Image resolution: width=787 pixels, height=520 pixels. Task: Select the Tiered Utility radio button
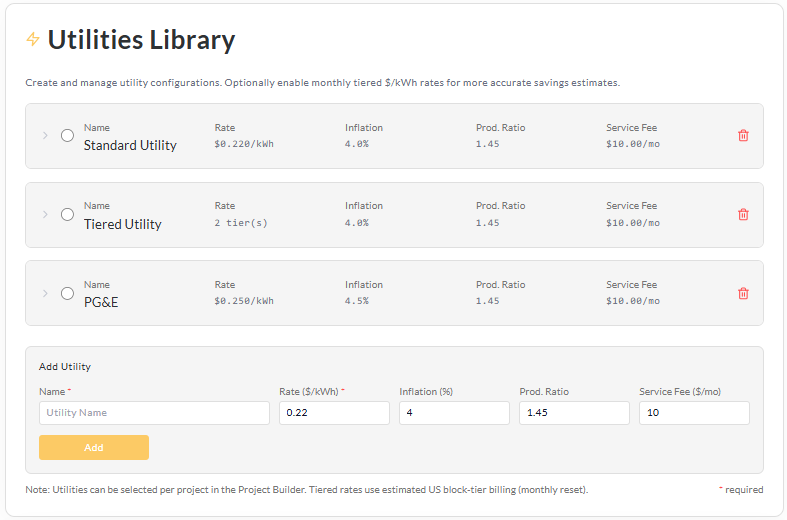coord(67,214)
